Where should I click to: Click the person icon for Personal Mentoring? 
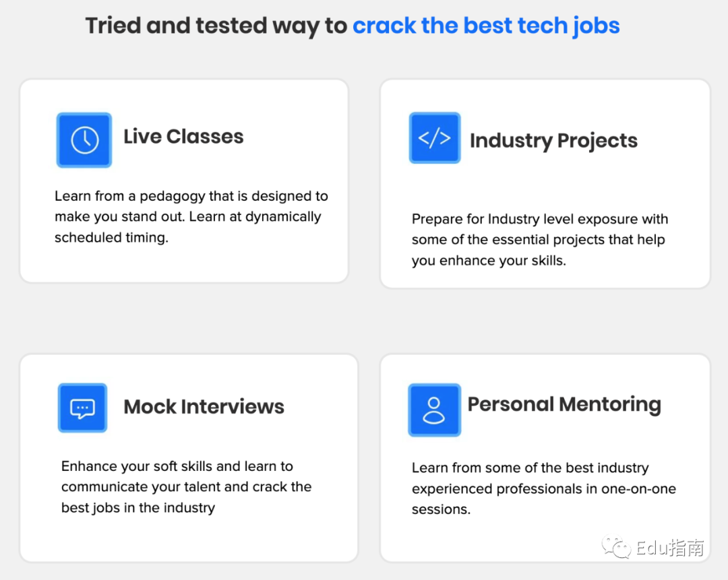click(434, 410)
